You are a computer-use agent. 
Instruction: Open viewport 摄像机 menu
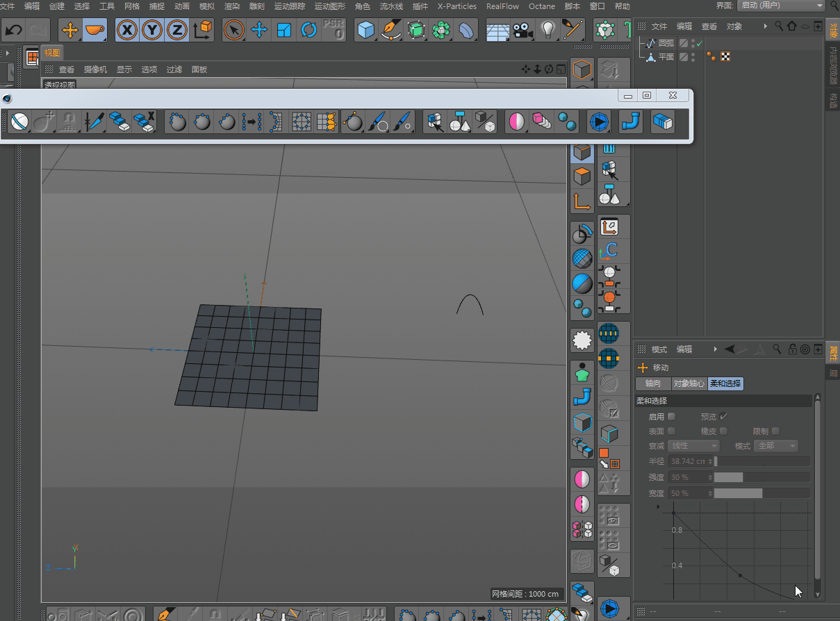(x=95, y=69)
